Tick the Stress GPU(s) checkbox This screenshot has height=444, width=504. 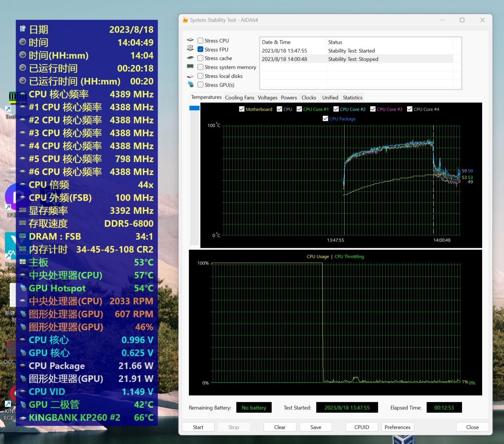[x=200, y=85]
